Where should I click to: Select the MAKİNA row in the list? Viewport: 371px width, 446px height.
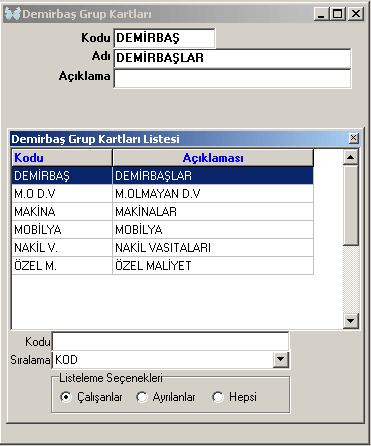162,211
